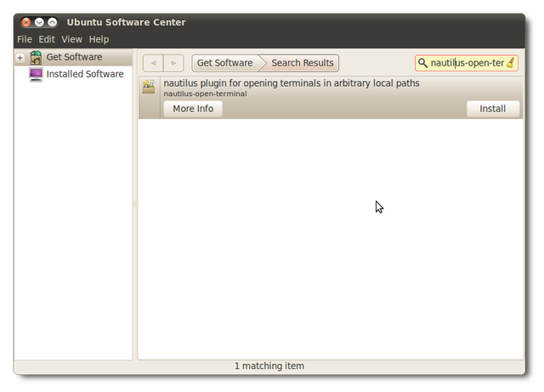The width and height of the screenshot is (544, 392).
Task: Click Search Results breadcrumb
Action: (303, 63)
